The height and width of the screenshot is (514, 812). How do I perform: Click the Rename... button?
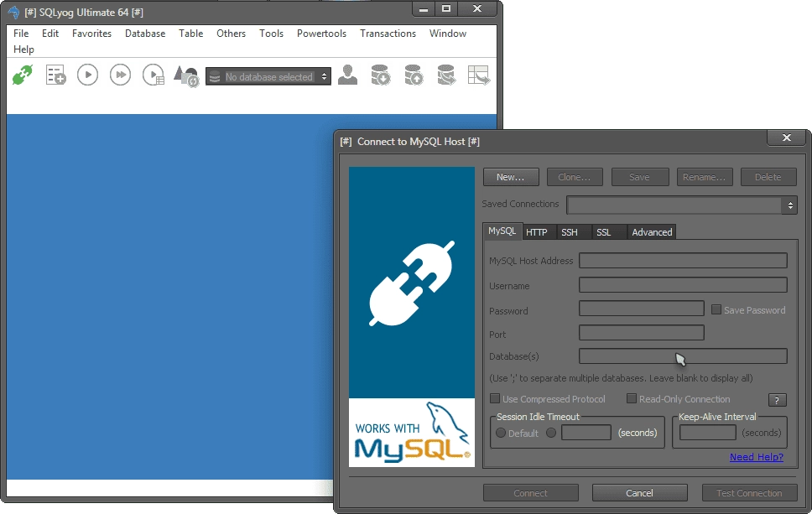click(x=705, y=177)
